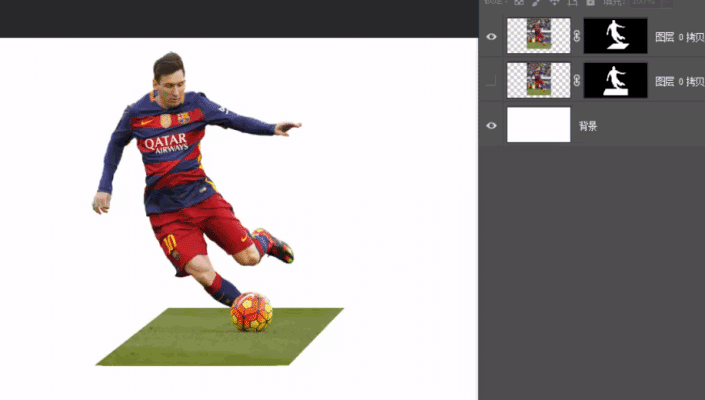Image resolution: width=705 pixels, height=400 pixels.
Task: Click the 背景 layer name
Action: [x=588, y=126]
